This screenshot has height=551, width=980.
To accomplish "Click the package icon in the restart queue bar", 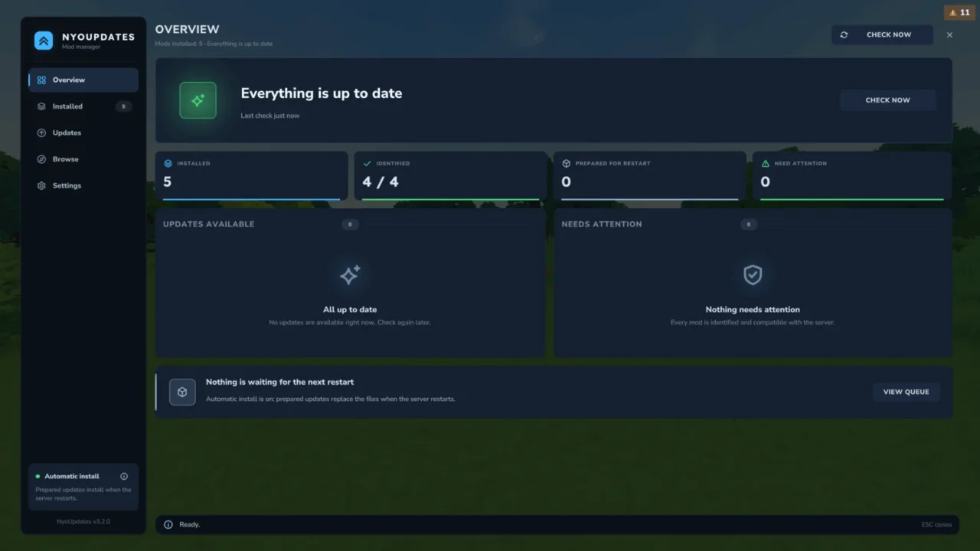I will pos(182,392).
